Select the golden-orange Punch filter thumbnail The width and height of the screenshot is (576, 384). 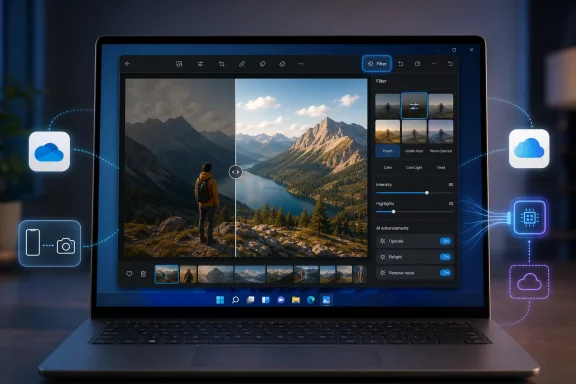[x=387, y=132]
